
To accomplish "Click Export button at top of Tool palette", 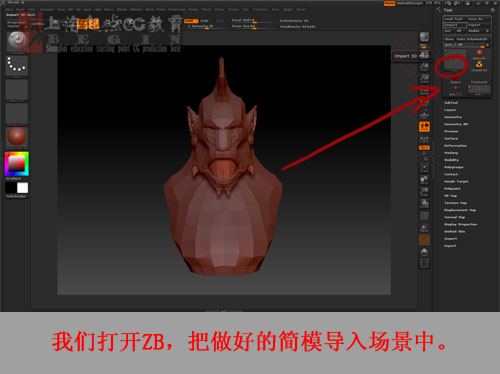I will click(479, 25).
